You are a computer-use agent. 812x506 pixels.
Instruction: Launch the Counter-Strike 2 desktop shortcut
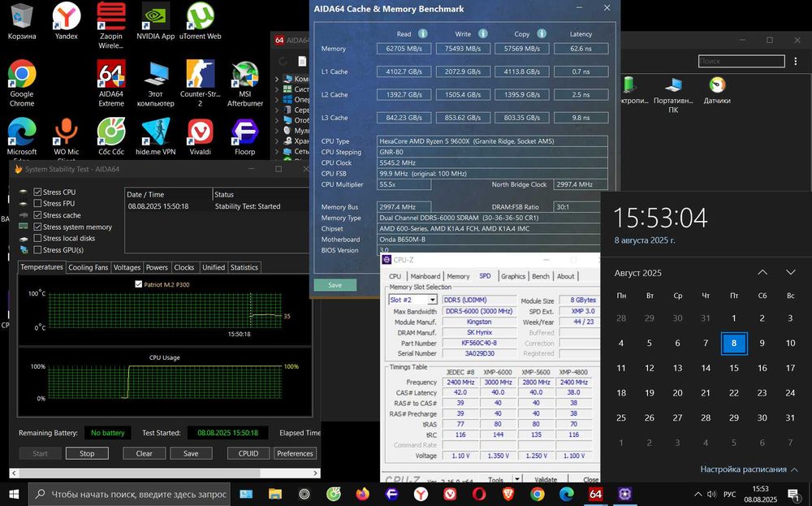click(x=200, y=84)
